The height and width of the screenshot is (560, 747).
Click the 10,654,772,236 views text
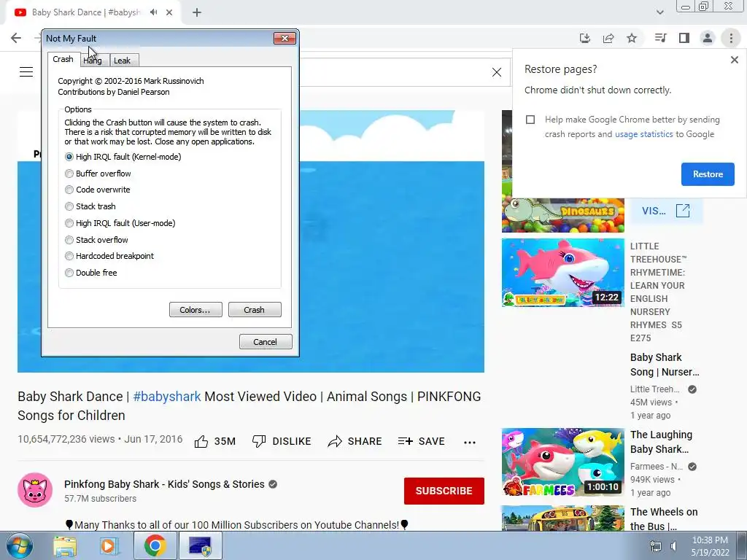click(x=66, y=439)
